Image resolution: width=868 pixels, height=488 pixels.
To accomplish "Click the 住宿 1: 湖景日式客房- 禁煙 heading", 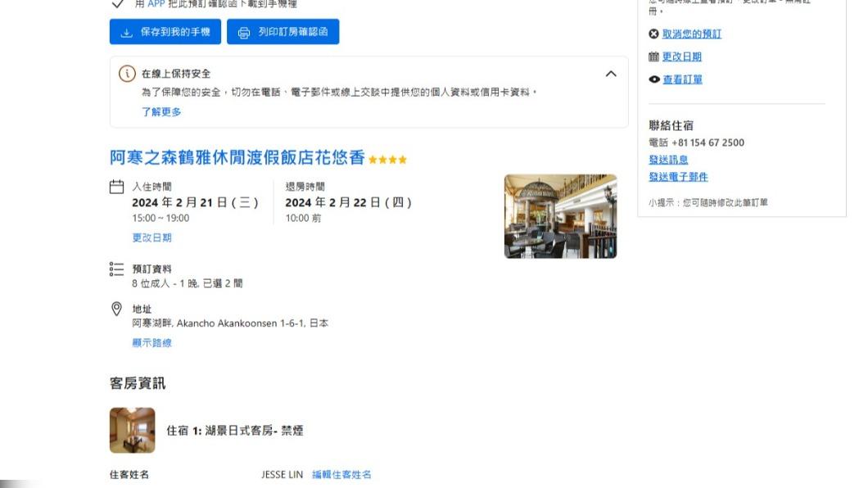I will tap(235, 431).
